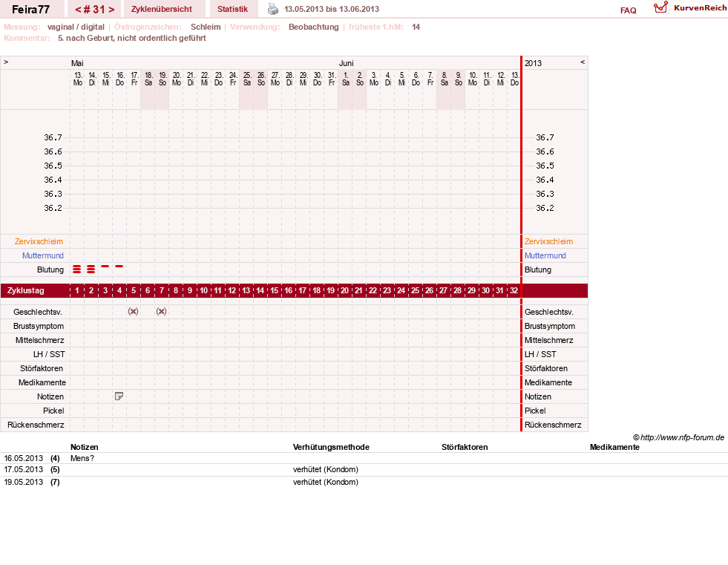Image resolution: width=728 pixels, height=565 pixels.
Task: Select cycle day 14 in Zyklustag row
Action: pos(260,290)
